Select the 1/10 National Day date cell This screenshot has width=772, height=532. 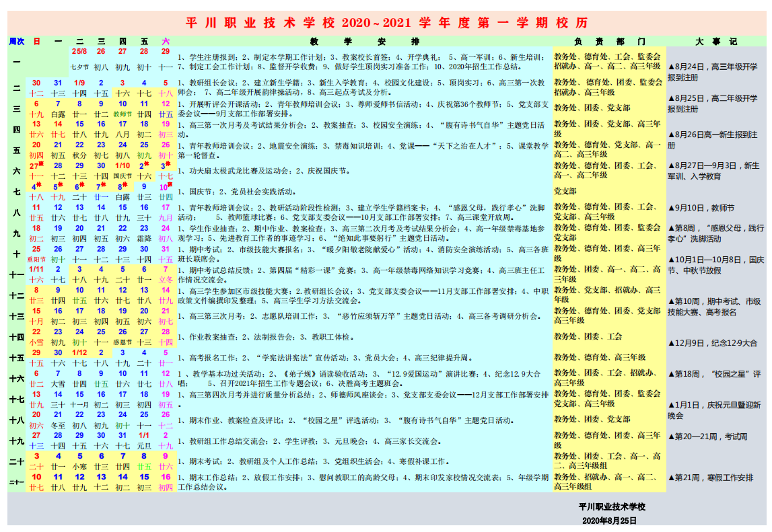tap(122, 166)
